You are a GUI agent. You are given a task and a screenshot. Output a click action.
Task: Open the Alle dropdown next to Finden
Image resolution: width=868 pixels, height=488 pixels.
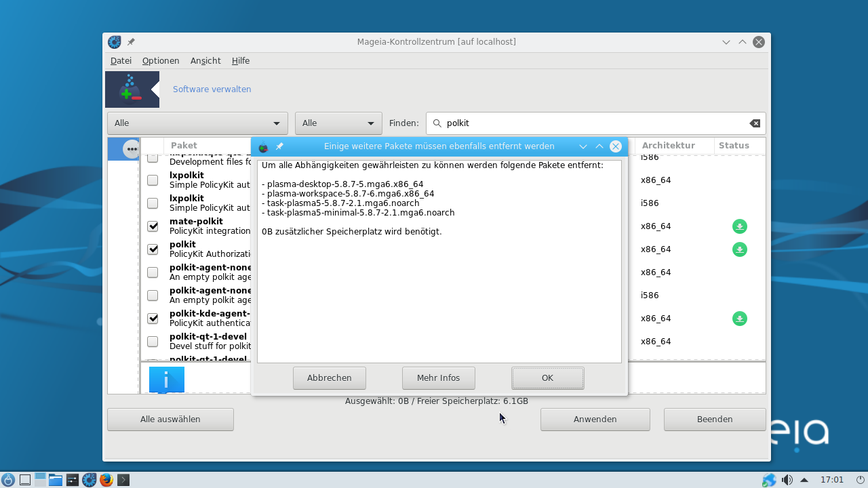338,123
